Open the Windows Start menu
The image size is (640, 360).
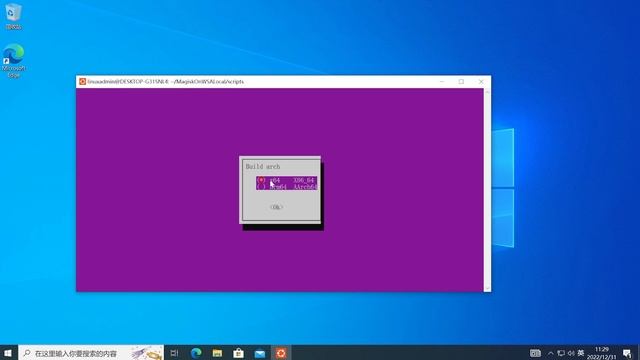pyautogui.click(x=8, y=353)
